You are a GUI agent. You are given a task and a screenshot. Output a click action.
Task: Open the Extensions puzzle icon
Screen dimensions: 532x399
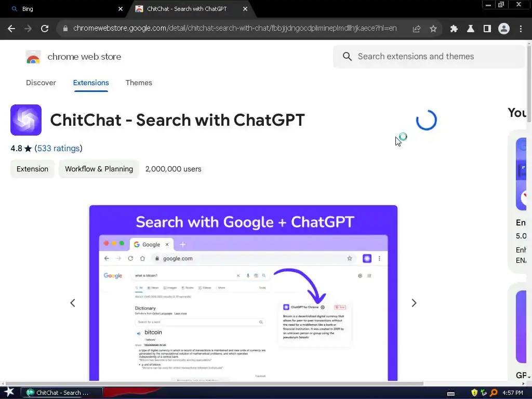coord(454,29)
